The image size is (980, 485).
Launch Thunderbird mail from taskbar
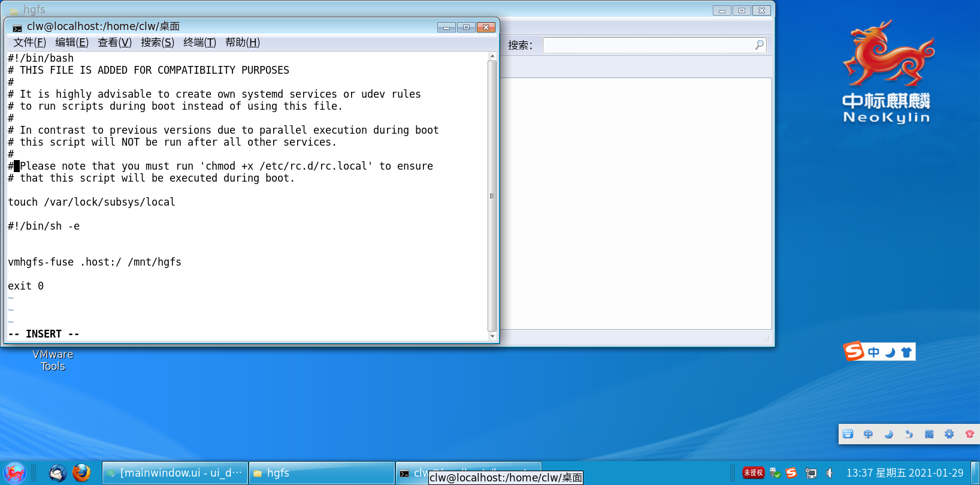58,473
